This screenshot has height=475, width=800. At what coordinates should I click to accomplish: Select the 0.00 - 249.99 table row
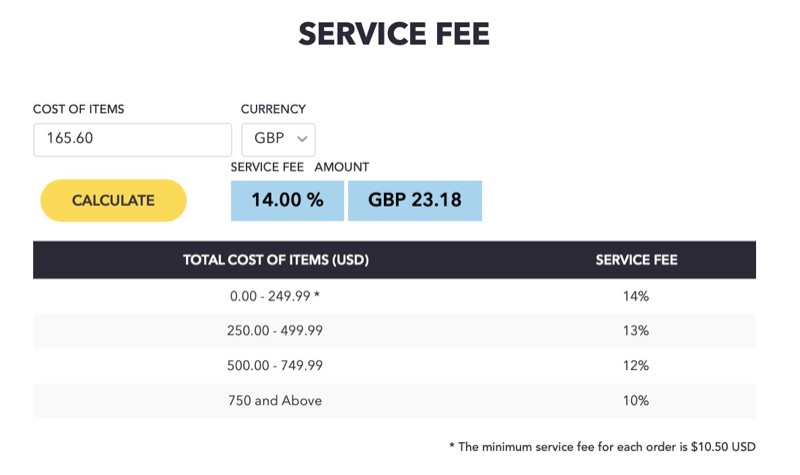(x=394, y=296)
